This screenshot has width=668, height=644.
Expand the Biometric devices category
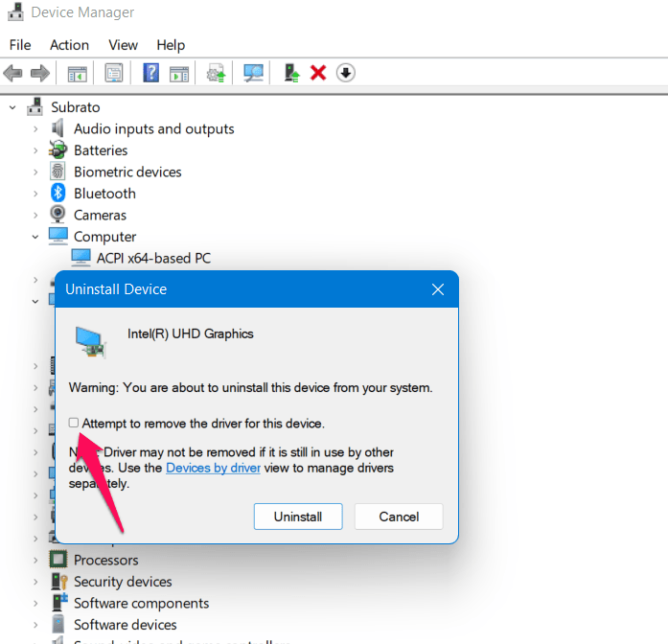tap(35, 172)
